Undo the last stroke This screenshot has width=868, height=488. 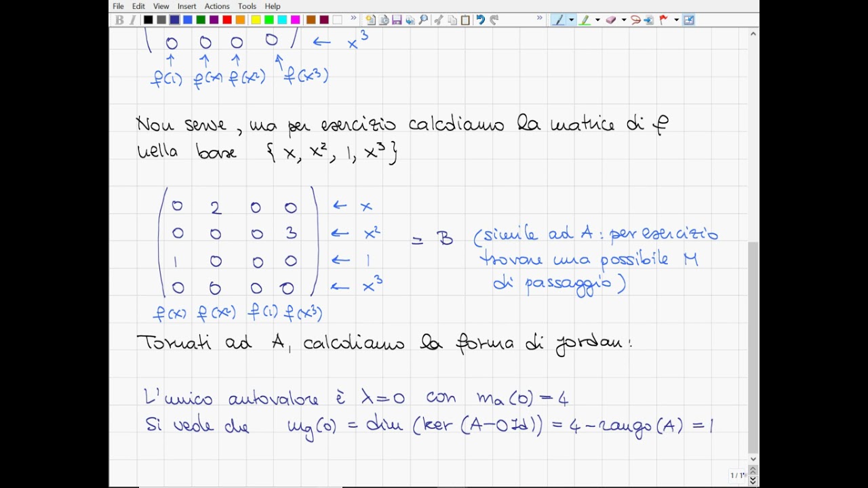pos(481,20)
